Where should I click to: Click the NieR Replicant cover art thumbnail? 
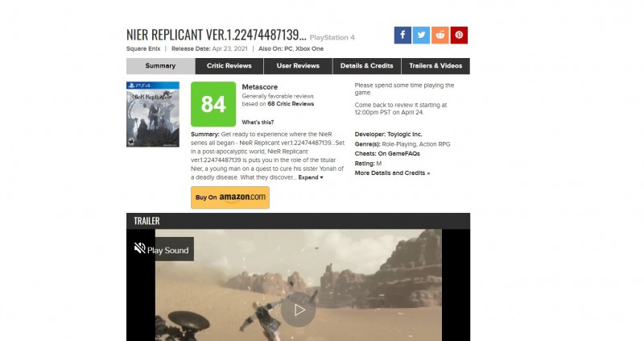pos(153,114)
